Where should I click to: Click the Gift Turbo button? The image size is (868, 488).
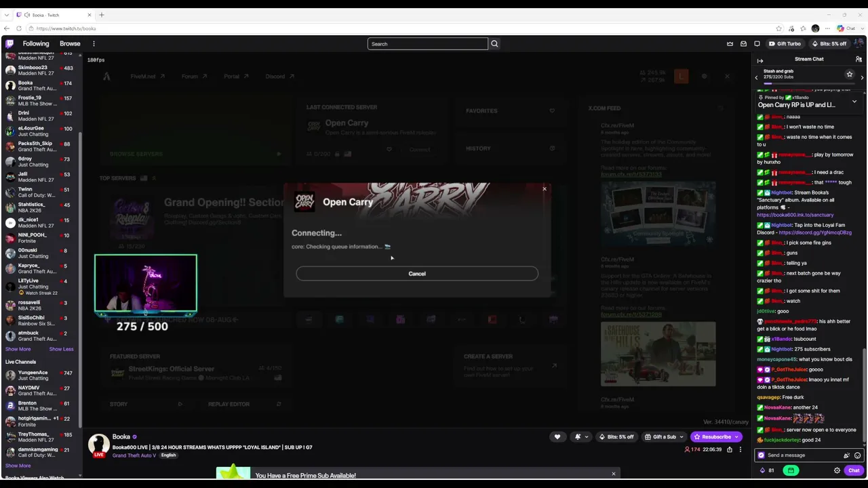(785, 44)
